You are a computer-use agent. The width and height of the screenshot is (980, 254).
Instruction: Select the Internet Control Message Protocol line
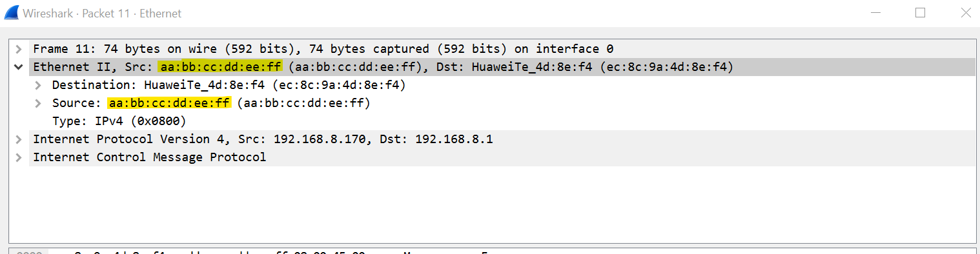[502, 157]
